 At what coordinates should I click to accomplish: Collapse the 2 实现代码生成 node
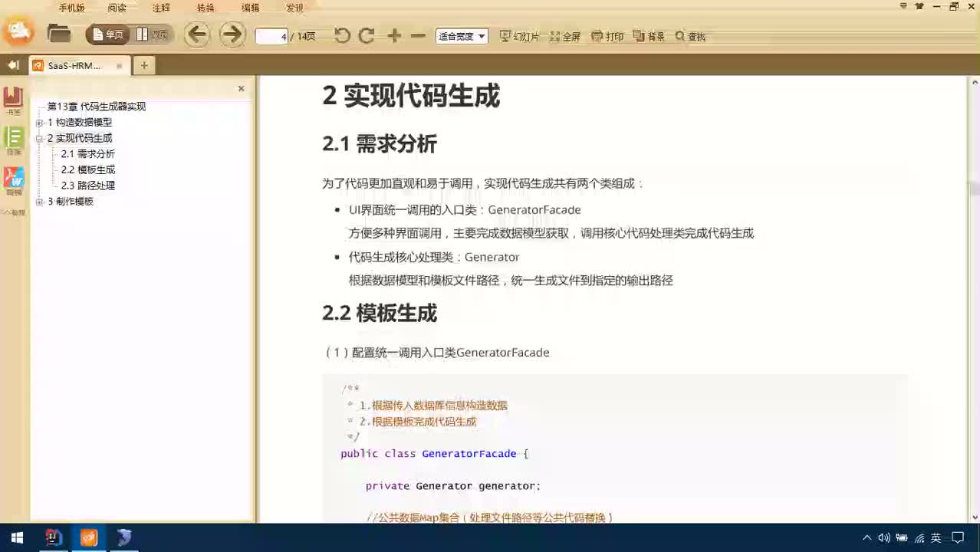point(40,139)
